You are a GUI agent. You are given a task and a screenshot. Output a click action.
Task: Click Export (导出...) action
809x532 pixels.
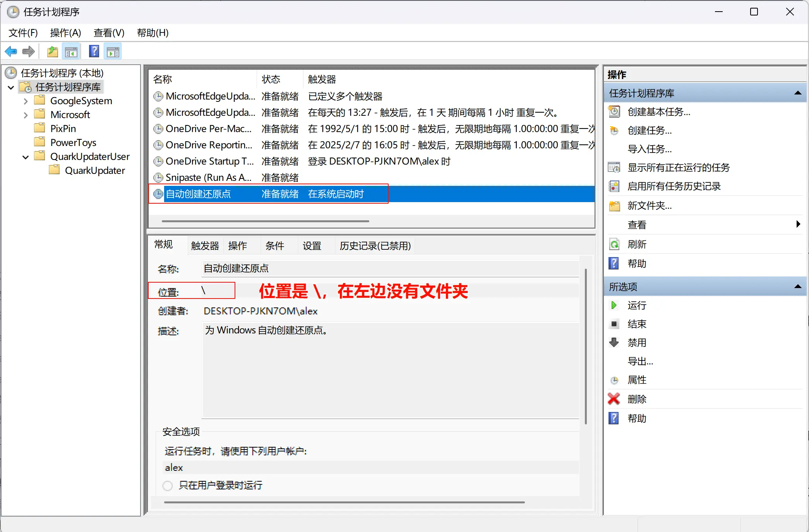[640, 361]
